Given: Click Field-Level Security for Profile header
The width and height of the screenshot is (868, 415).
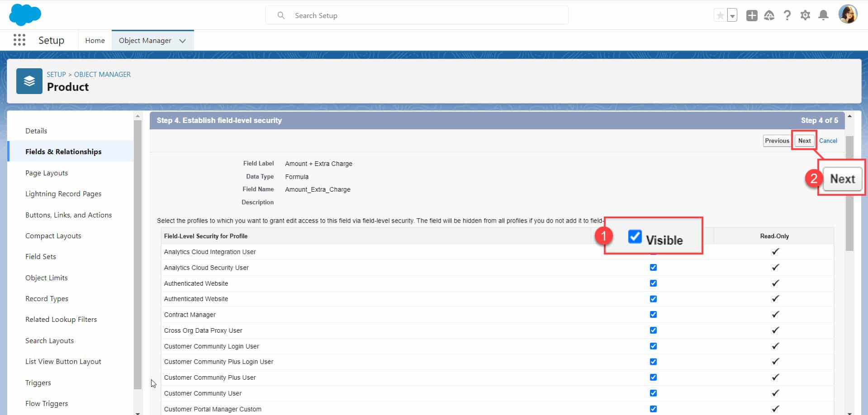Looking at the screenshot, I should pos(206,236).
